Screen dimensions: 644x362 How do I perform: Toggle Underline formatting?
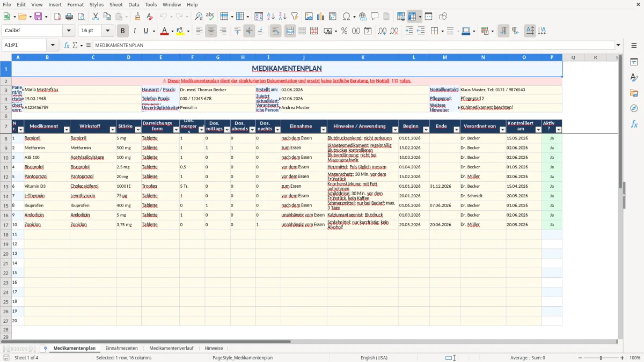click(145, 31)
